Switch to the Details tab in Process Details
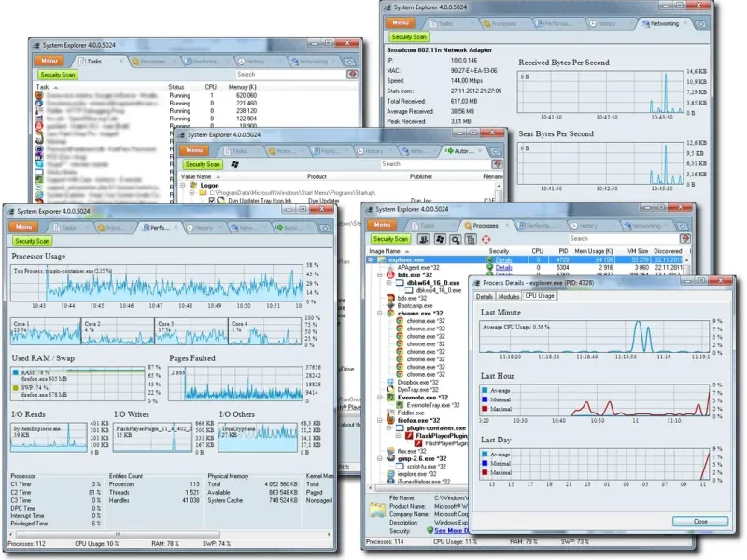The height and width of the screenshot is (560, 747). 485,296
